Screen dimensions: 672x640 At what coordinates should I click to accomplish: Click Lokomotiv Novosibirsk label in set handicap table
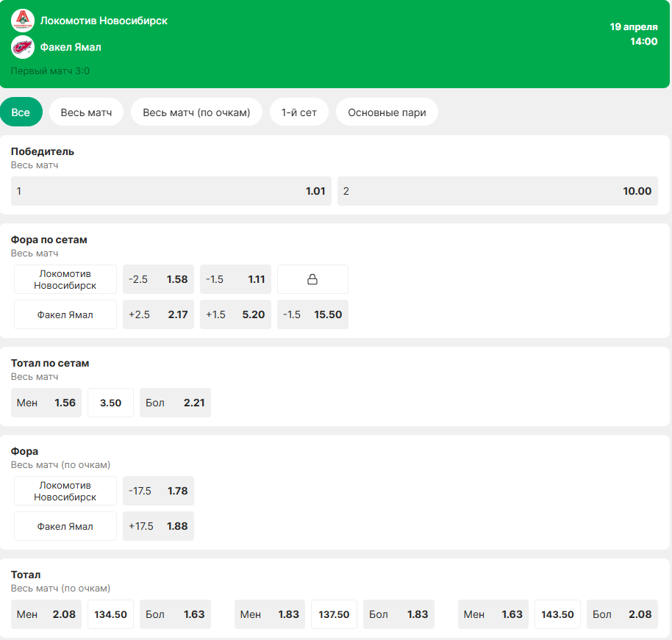tap(65, 279)
